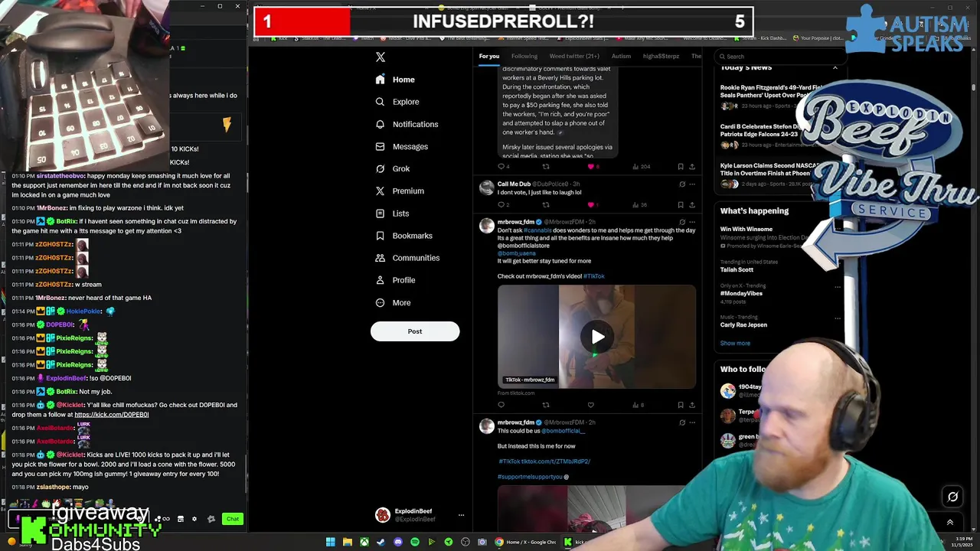
Task: Switch to the higha$$terpz tab
Action: [x=661, y=56]
